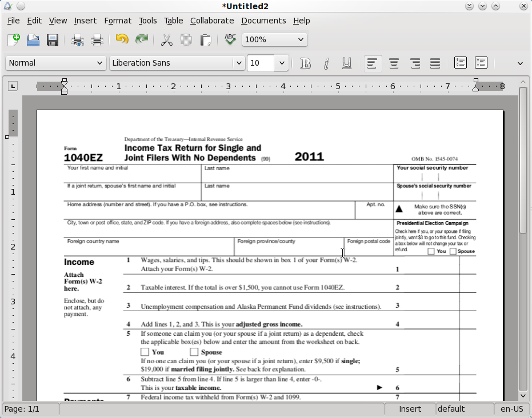
Task: Open the Documents menu
Action: [x=263, y=21]
